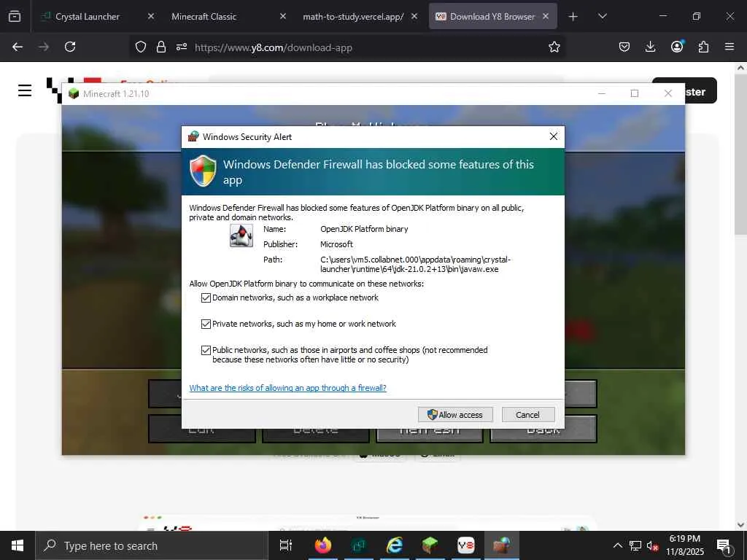Open a new browser tab
The height and width of the screenshot is (560, 747).
[573, 17]
